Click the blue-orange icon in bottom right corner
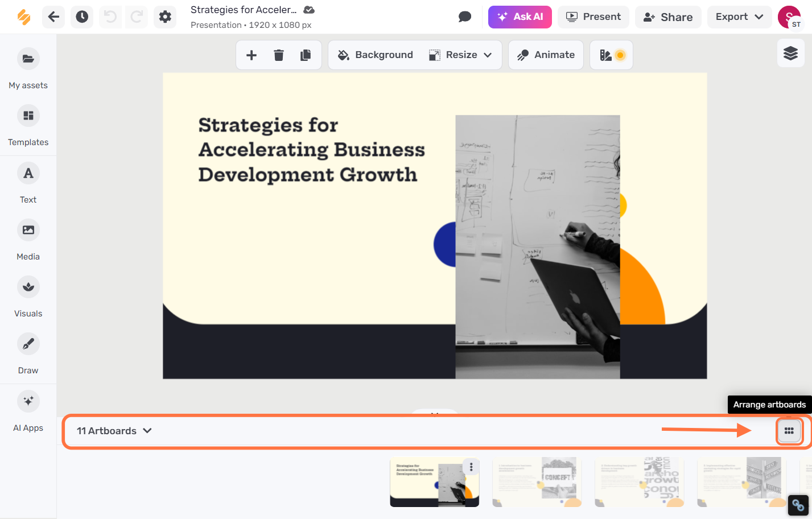This screenshot has width=812, height=519. 798,505
